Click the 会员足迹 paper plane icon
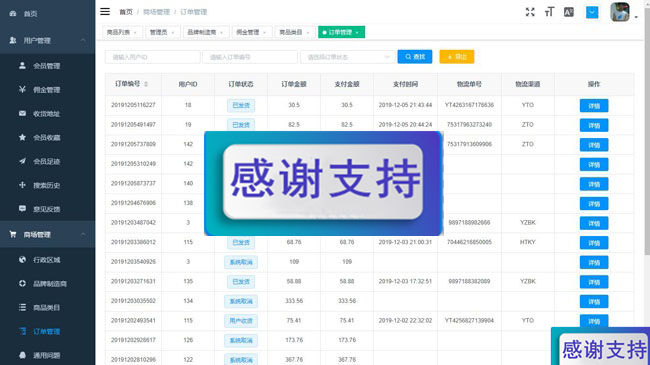The width and height of the screenshot is (650, 365). pyautogui.click(x=22, y=161)
